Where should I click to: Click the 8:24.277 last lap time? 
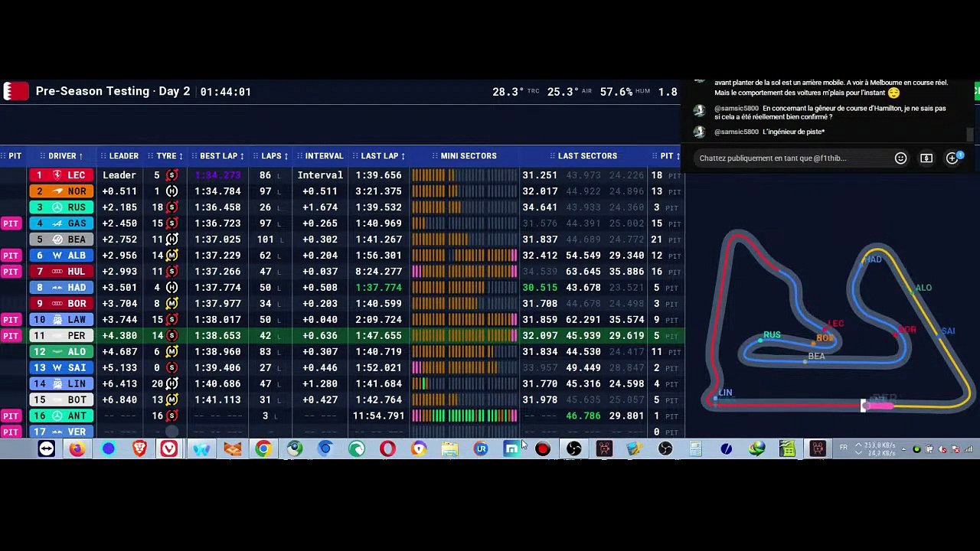pyautogui.click(x=378, y=272)
